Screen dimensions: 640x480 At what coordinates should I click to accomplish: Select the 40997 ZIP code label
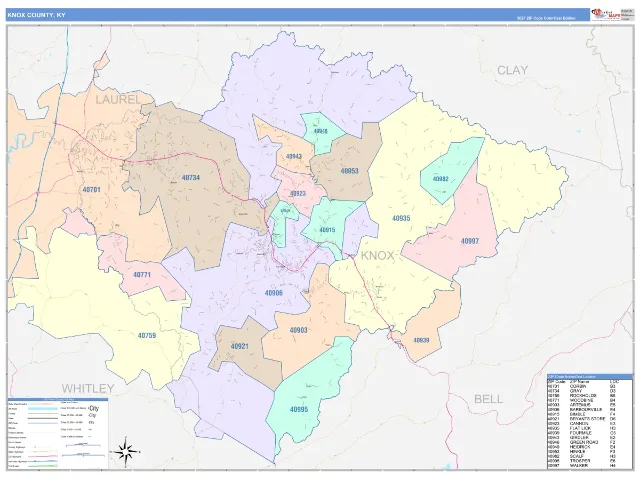point(470,241)
